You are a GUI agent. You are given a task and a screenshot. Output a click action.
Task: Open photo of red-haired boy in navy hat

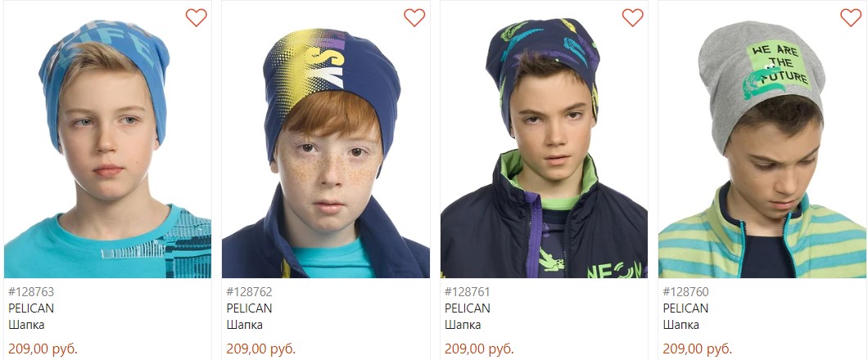tap(326, 141)
